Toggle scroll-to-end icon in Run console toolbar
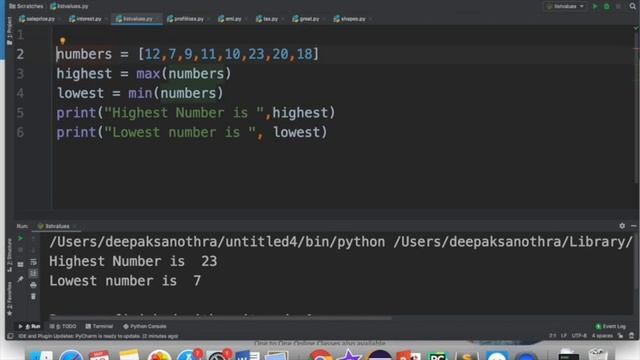640x360 pixels. coord(33,273)
